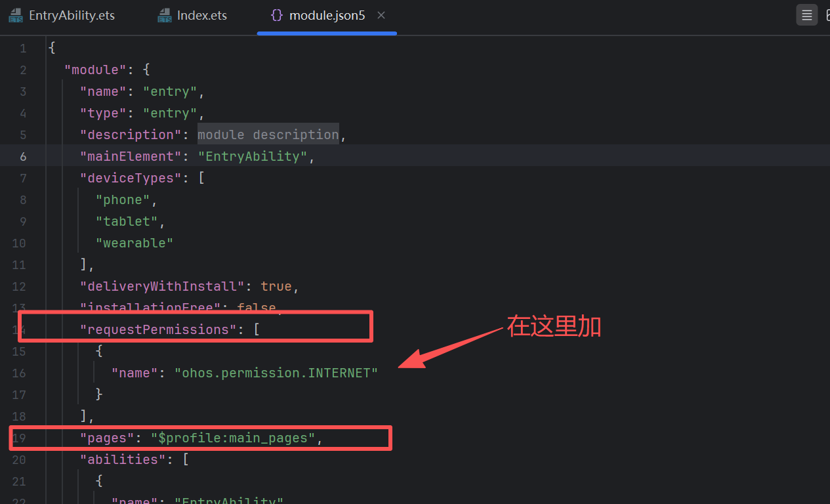This screenshot has width=830, height=504.
Task: Click the "entry" value of type line
Action: (170, 113)
